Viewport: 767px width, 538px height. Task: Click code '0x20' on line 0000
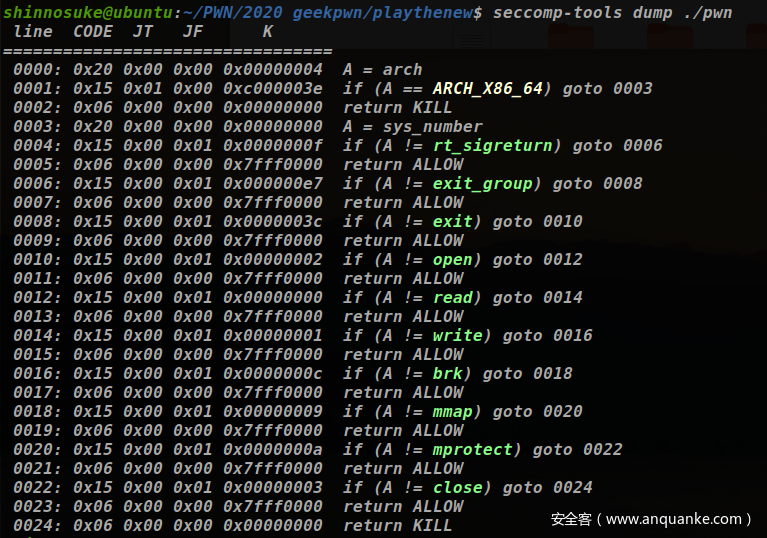coord(92,69)
